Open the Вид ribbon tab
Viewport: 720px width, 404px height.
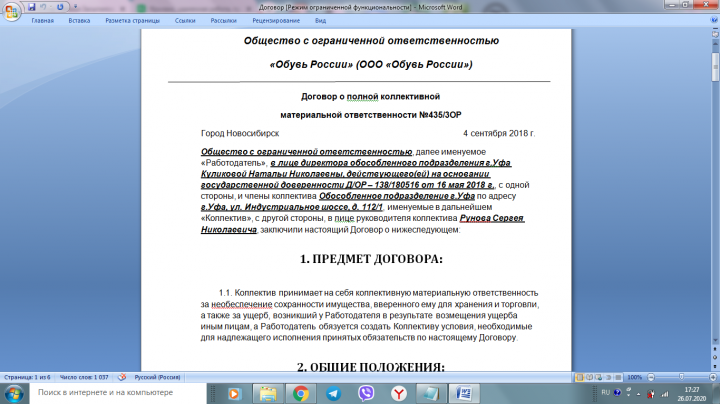(x=321, y=21)
